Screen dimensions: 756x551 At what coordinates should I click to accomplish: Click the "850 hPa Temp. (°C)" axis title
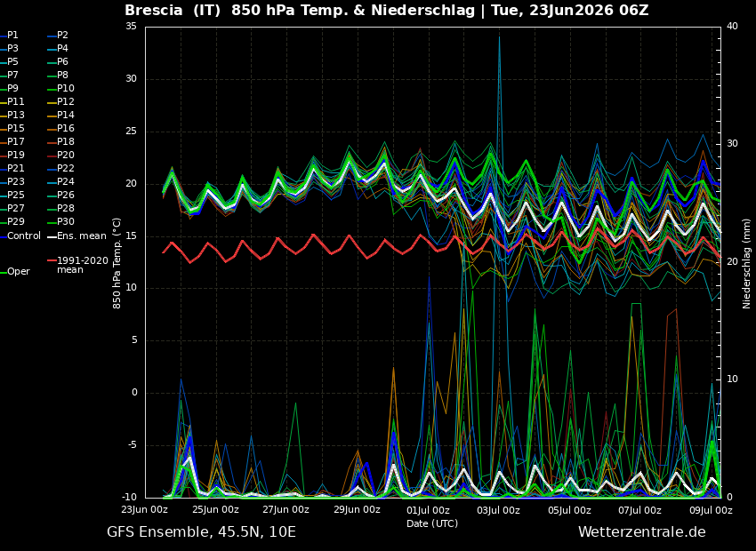pyautogui.click(x=117, y=263)
